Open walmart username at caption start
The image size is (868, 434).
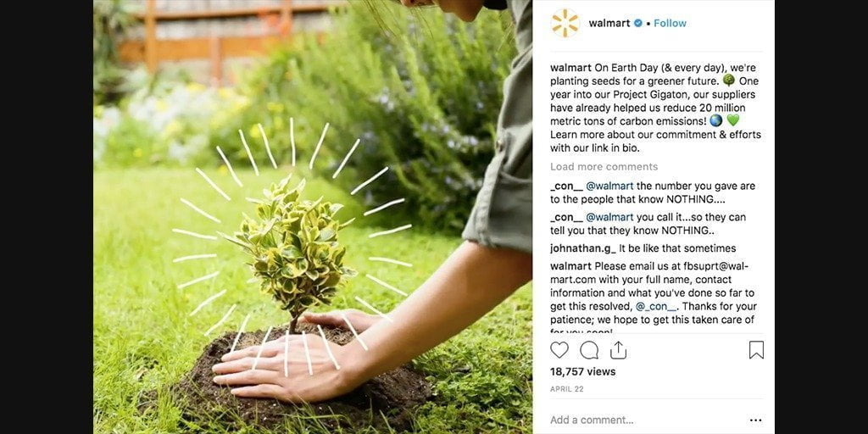[570, 68]
